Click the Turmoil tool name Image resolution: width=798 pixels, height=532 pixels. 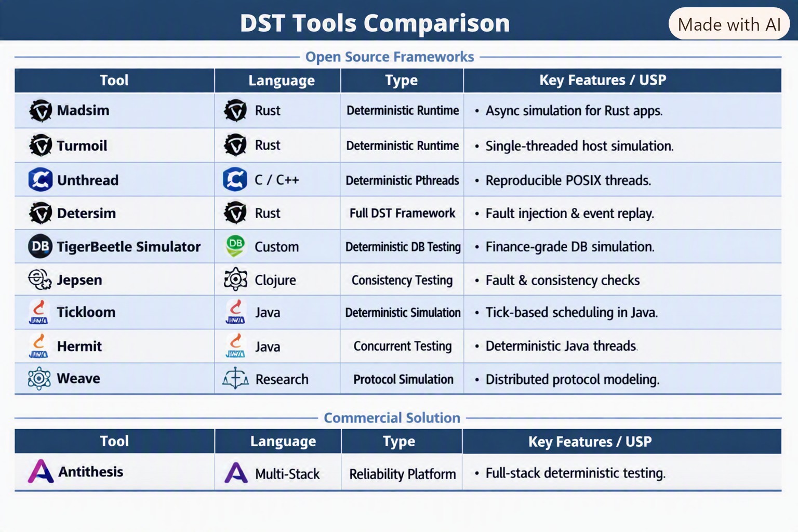82,145
